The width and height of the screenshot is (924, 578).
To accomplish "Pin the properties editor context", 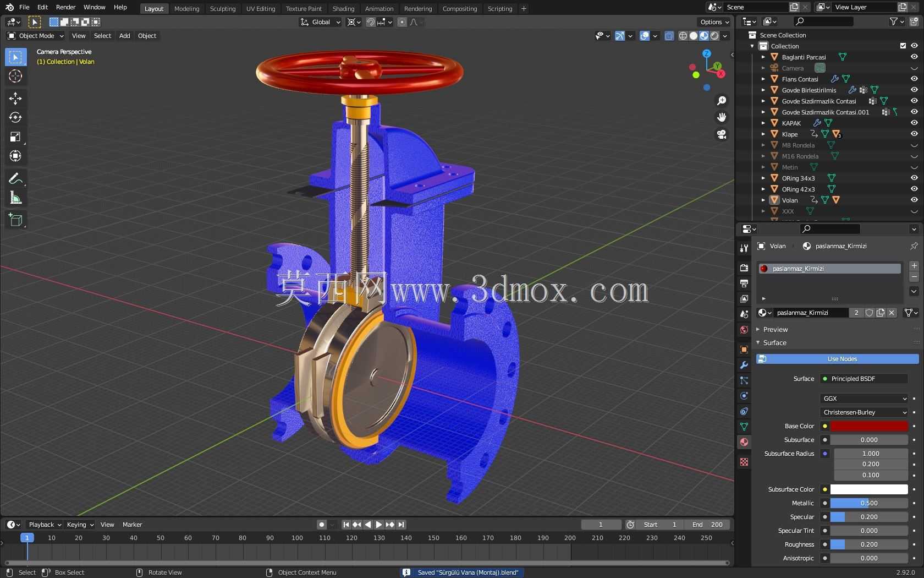I will 914,246.
